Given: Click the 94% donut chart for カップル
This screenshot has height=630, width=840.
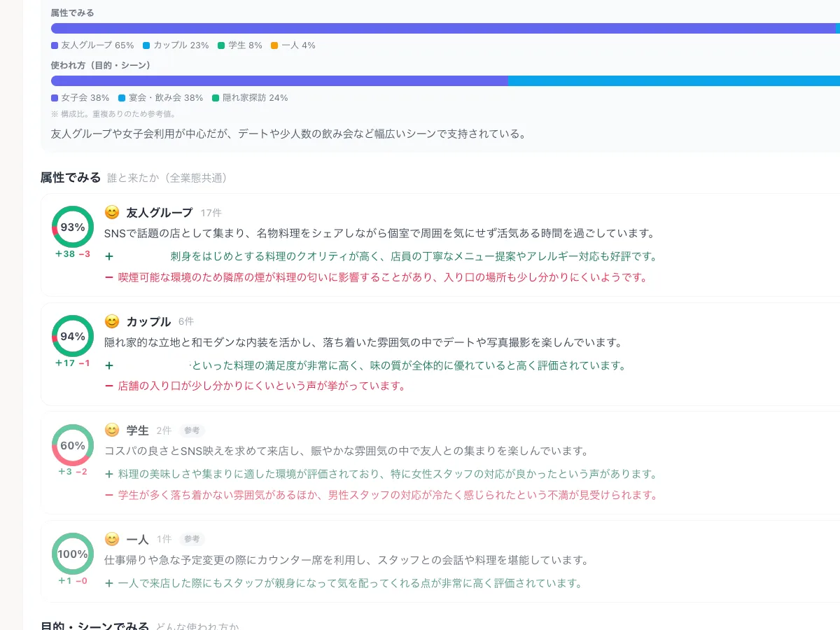Looking at the screenshot, I should 73,336.
